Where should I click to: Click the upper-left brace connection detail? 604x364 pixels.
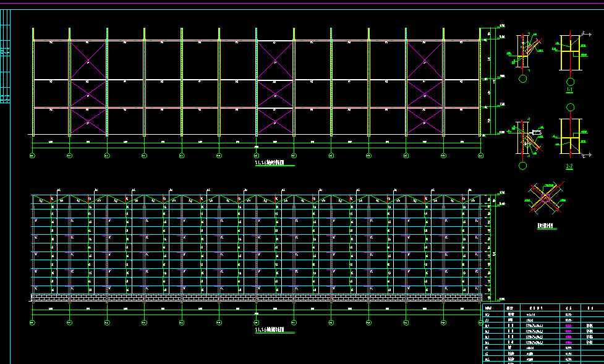(x=524, y=52)
